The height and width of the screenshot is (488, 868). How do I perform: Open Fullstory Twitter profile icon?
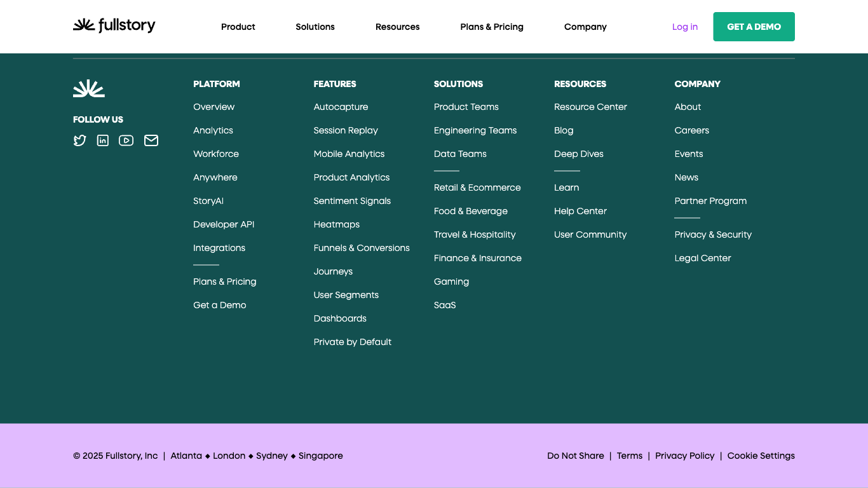pyautogui.click(x=79, y=140)
